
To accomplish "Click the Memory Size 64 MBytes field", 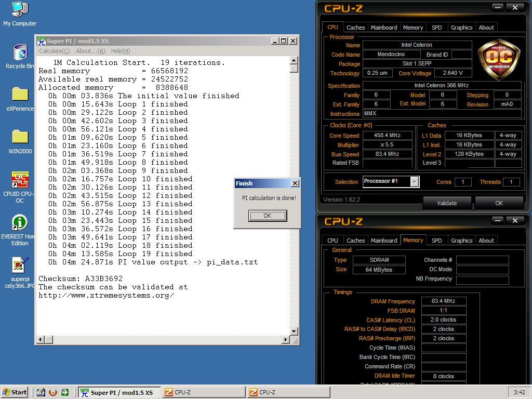I will pos(379,270).
